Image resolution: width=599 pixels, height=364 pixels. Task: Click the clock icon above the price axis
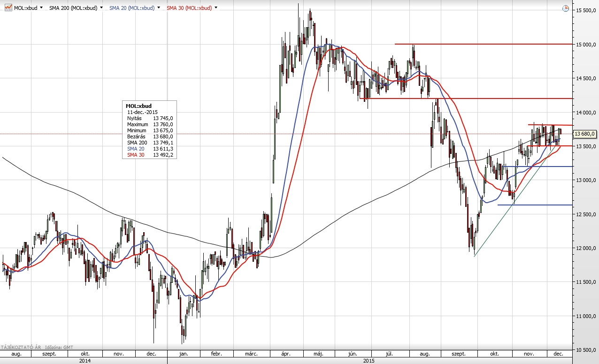(566, 8)
